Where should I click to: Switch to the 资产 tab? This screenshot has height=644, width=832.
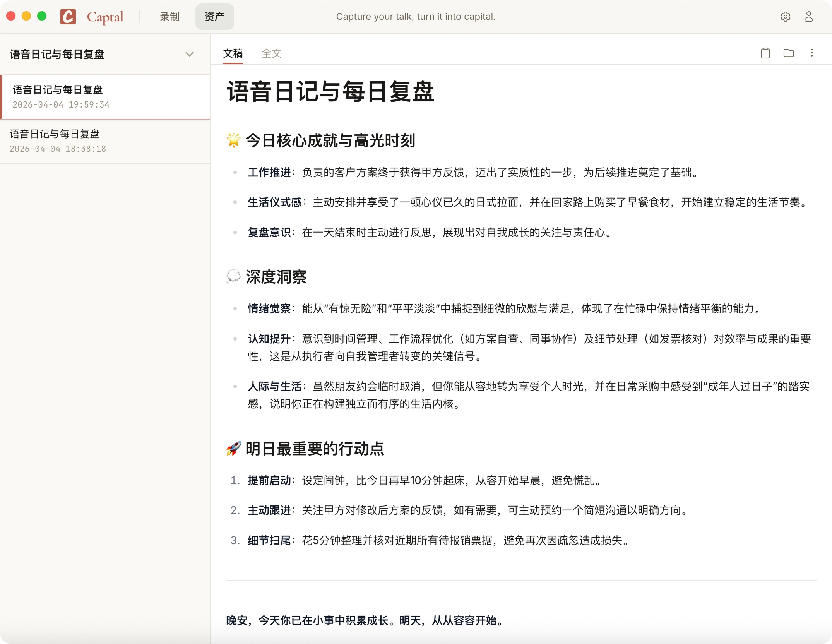pyautogui.click(x=214, y=17)
